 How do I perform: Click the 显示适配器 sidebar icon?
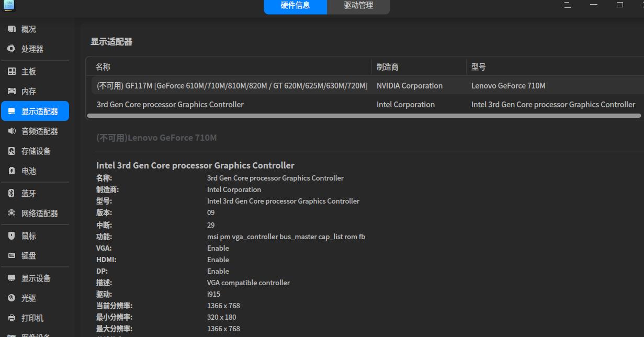coord(12,111)
